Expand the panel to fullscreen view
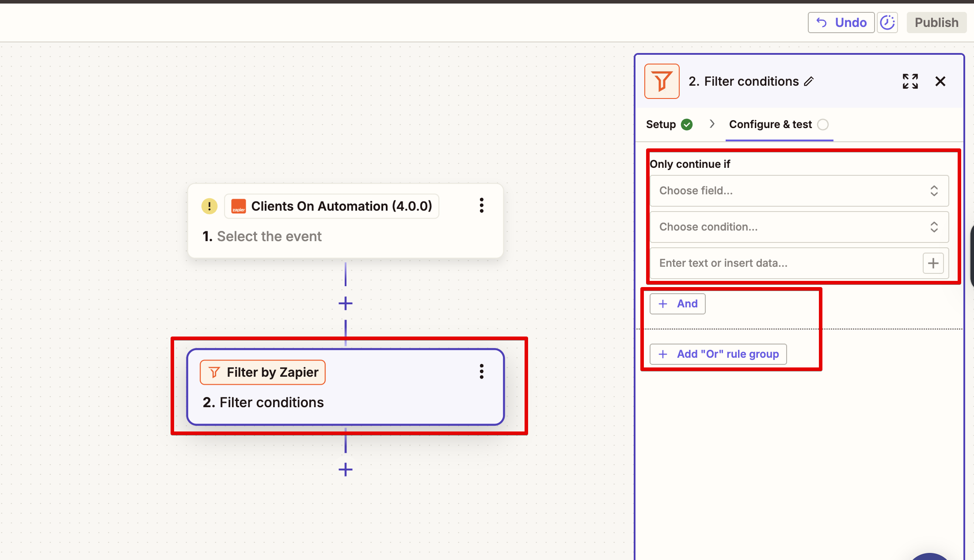Viewport: 974px width, 560px height. 910,81
